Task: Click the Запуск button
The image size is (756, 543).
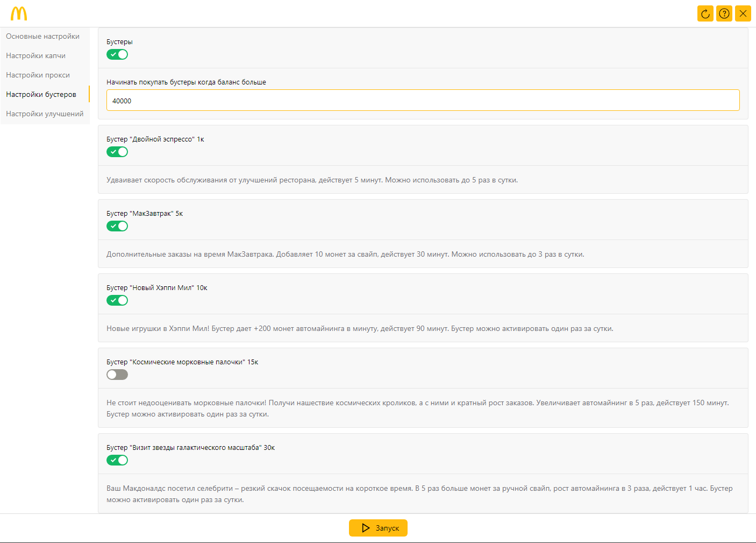Action: click(x=378, y=528)
